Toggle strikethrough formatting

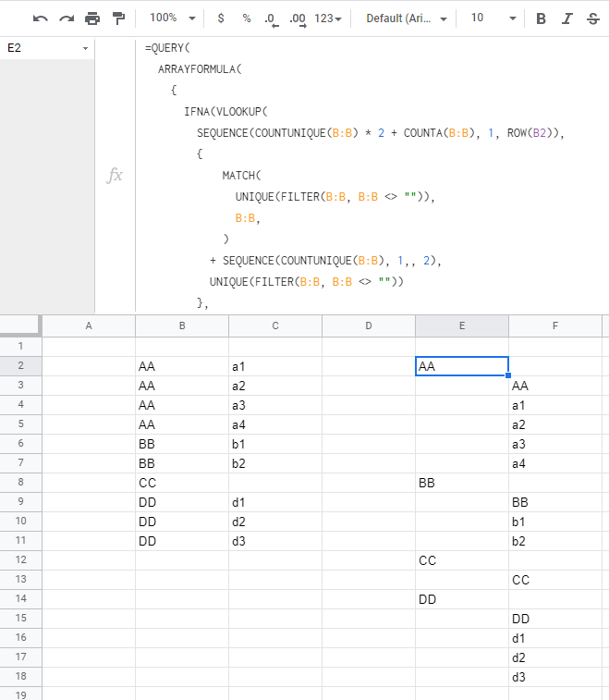pyautogui.click(x=593, y=18)
